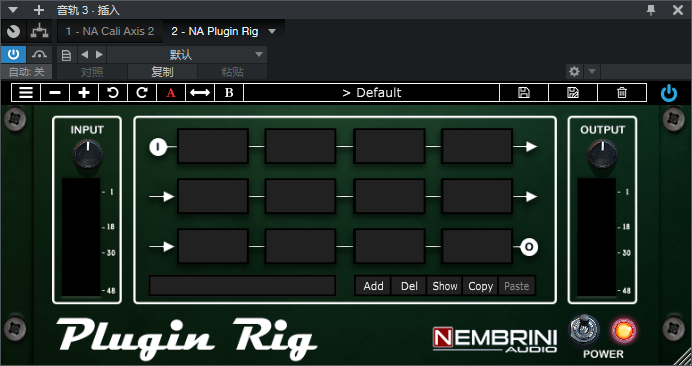This screenshot has height=366, width=692.
Task: Click the Add button
Action: 373,286
